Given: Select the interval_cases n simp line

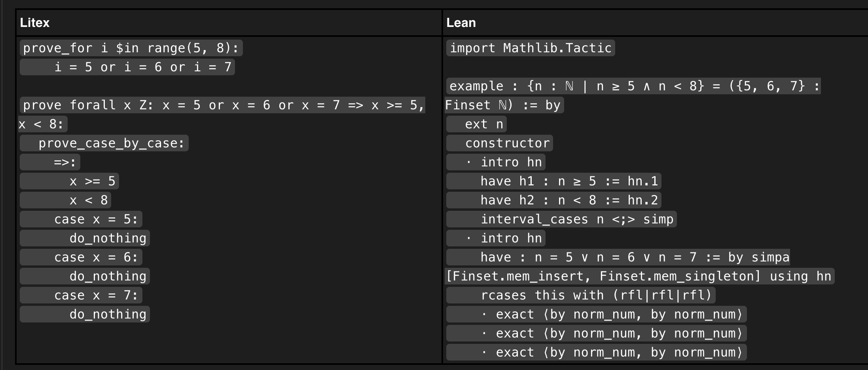Looking at the screenshot, I should (577, 219).
